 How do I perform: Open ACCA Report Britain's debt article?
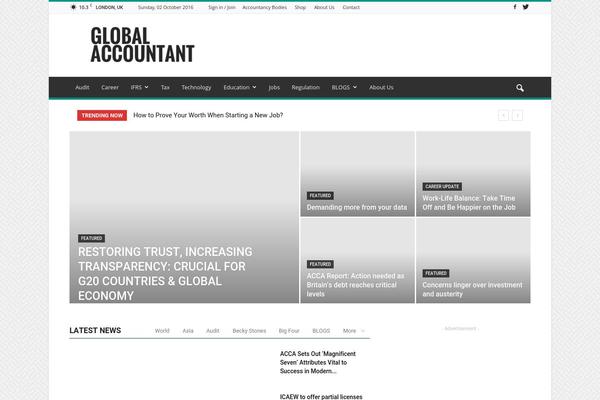coord(355,285)
